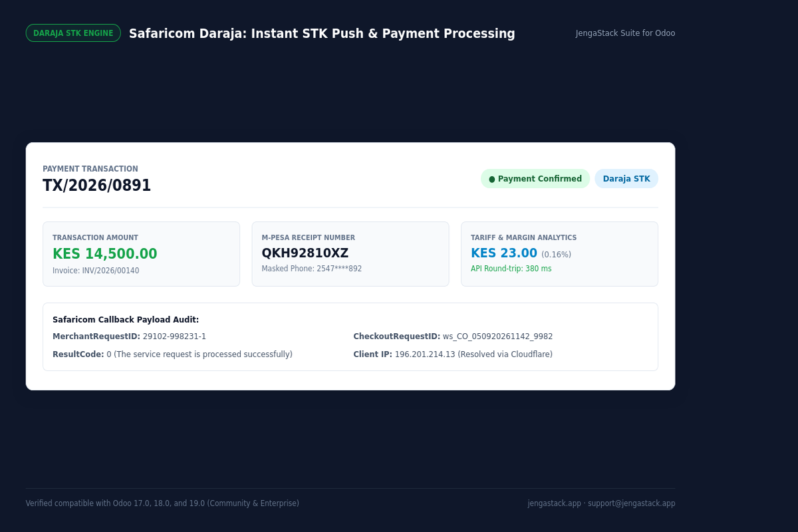Click the KES 14,500.00 amount
This screenshot has height=532, width=798.
[x=105, y=253]
